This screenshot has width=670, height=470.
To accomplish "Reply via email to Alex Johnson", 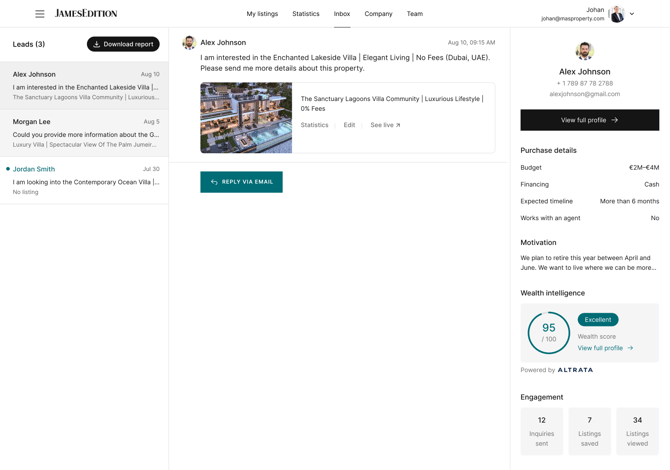I will (x=241, y=182).
